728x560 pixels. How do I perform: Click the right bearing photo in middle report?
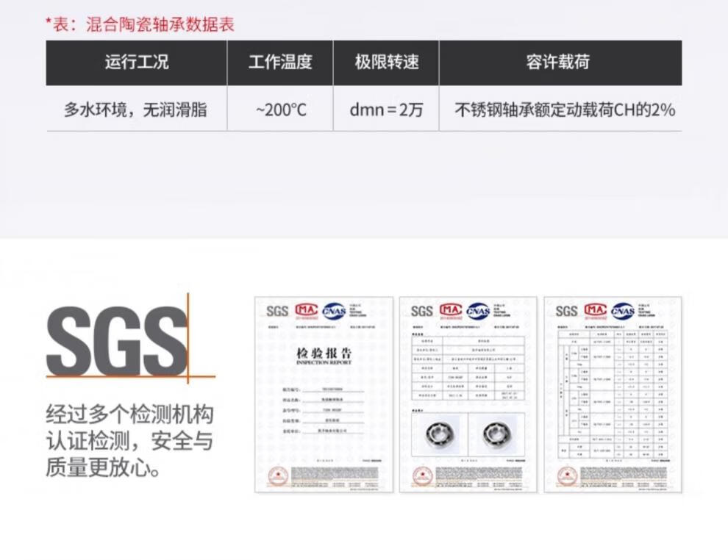tap(496, 435)
